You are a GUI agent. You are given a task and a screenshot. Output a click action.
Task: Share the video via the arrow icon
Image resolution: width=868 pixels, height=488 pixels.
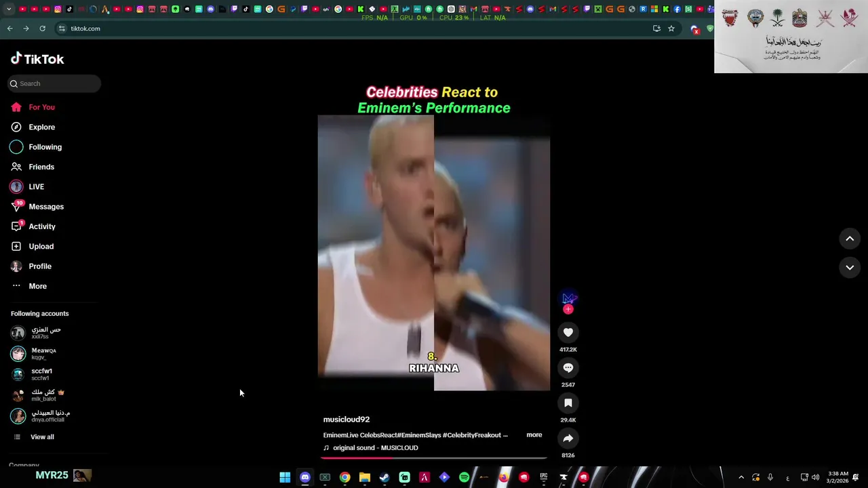[568, 438]
